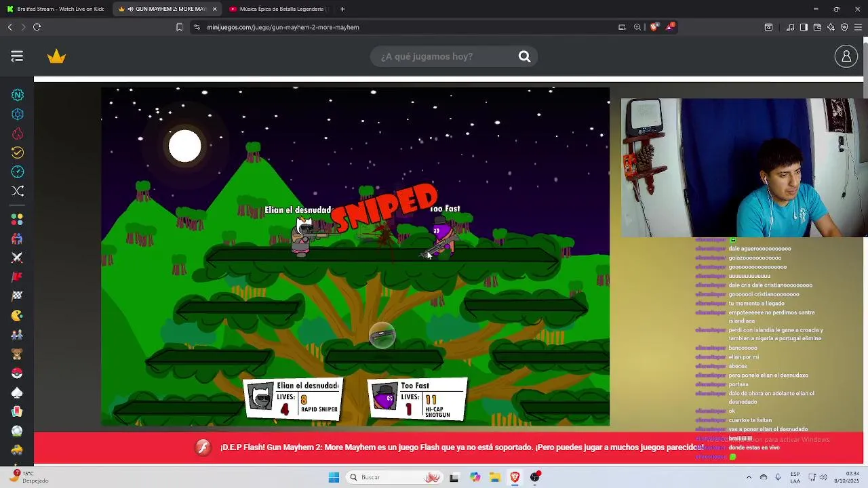Open the Pokeball category icon

(17, 373)
